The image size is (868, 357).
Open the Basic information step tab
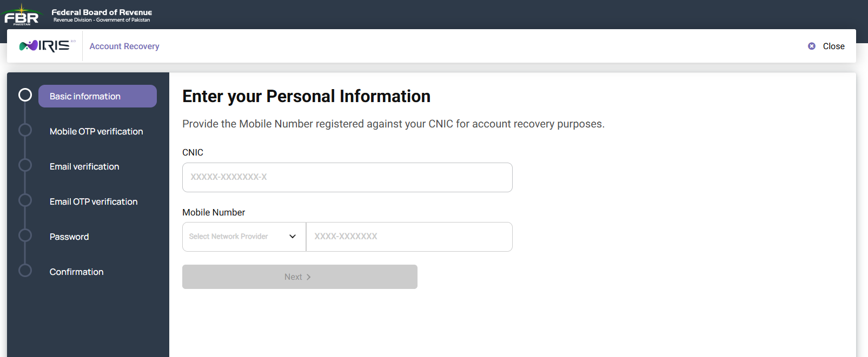97,96
